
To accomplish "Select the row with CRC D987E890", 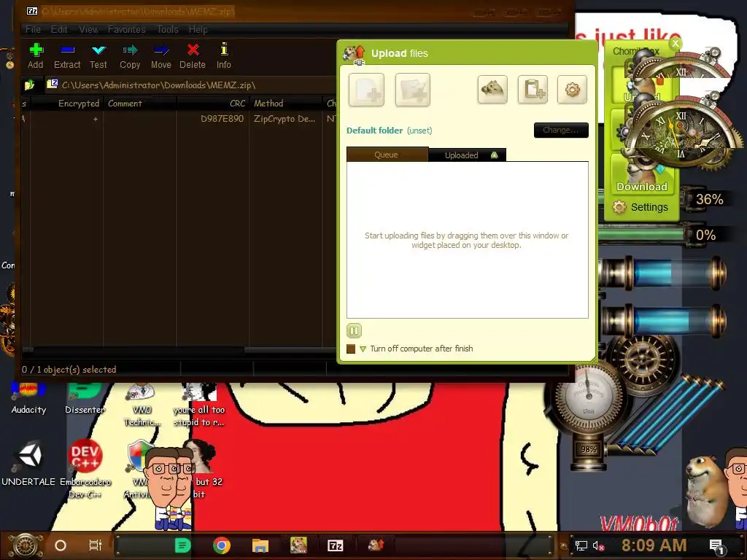I will (179, 119).
